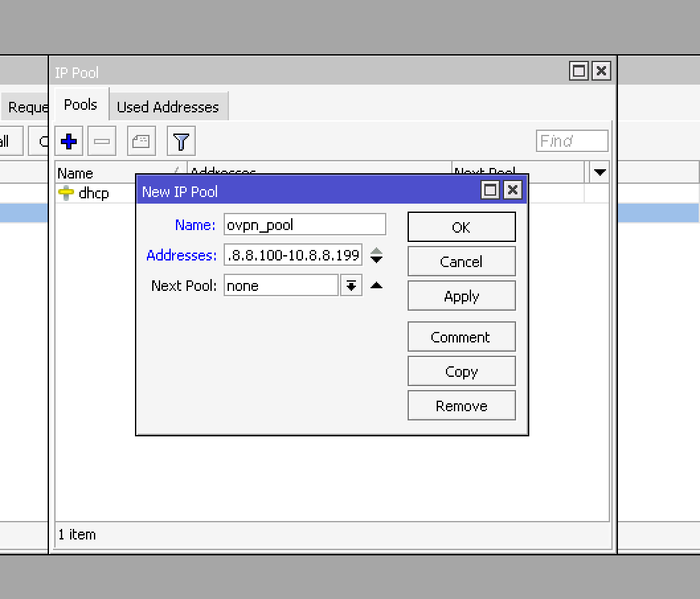Click the Addresses up/down arrows stepper

(x=376, y=255)
